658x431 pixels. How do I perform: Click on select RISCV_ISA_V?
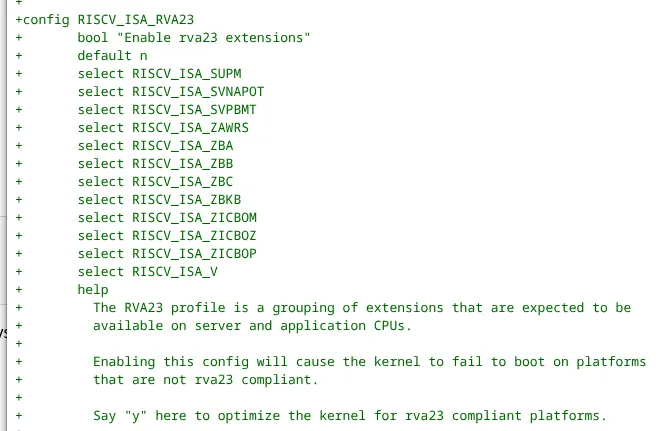147,271
